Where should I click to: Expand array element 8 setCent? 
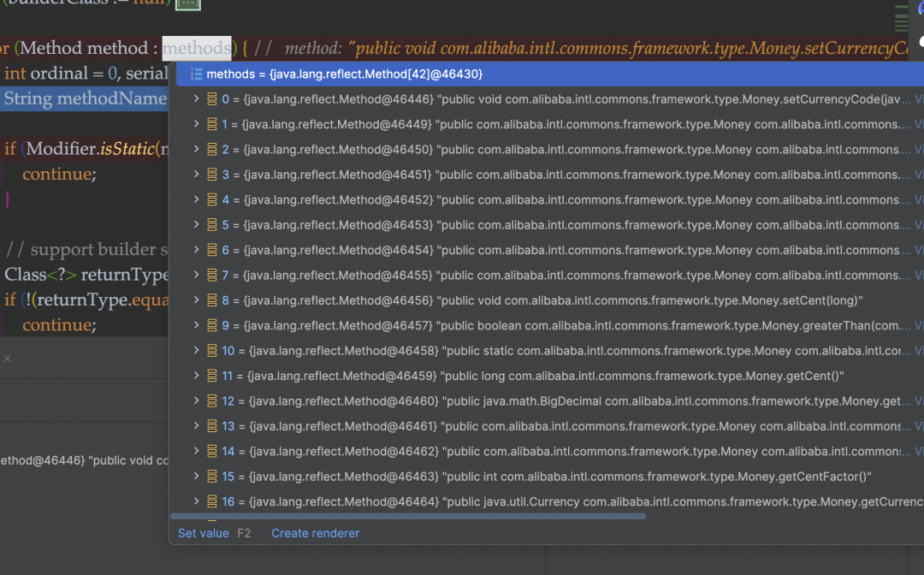196,300
